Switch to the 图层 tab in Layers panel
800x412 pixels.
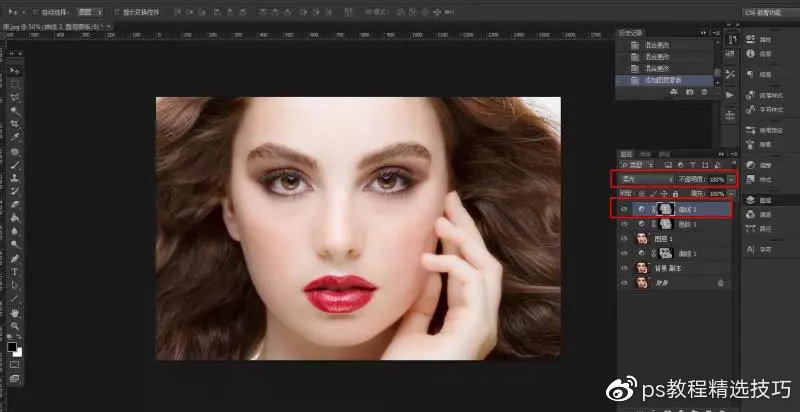(623, 153)
